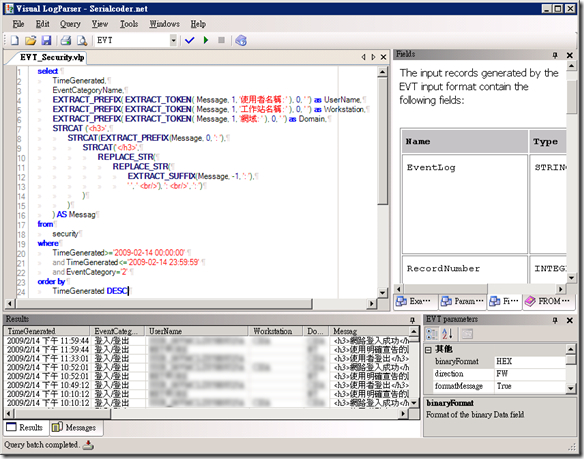Open the Windows menu

164,24
